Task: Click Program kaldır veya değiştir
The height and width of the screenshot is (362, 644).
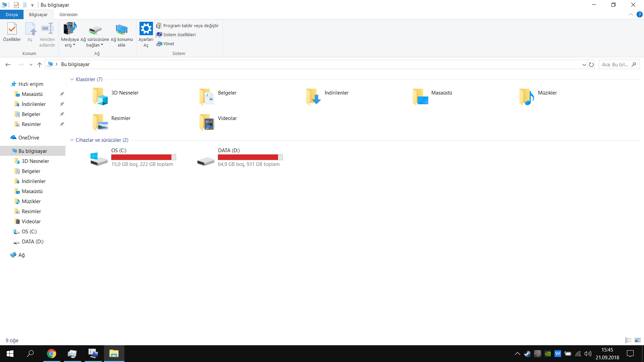Action: tap(191, 26)
